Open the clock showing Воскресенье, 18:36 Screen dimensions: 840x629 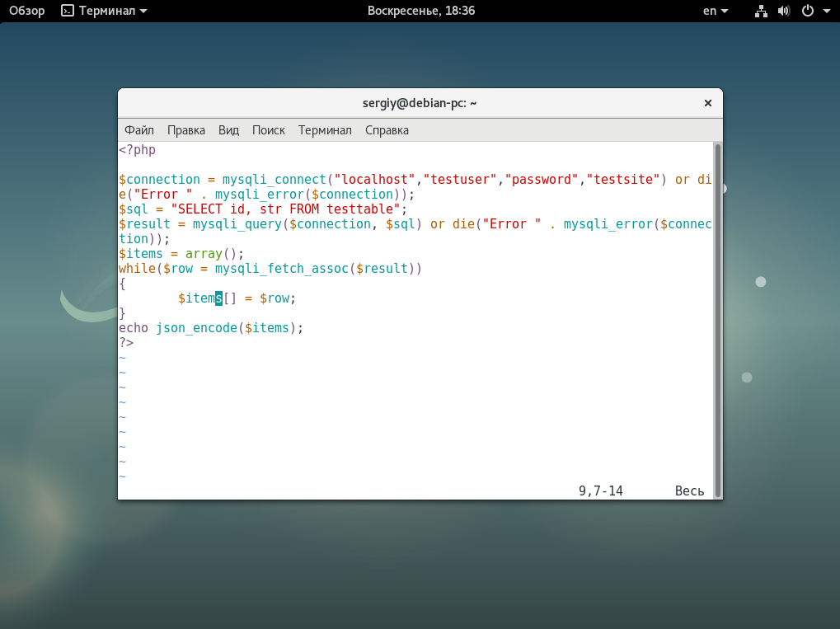pos(420,11)
